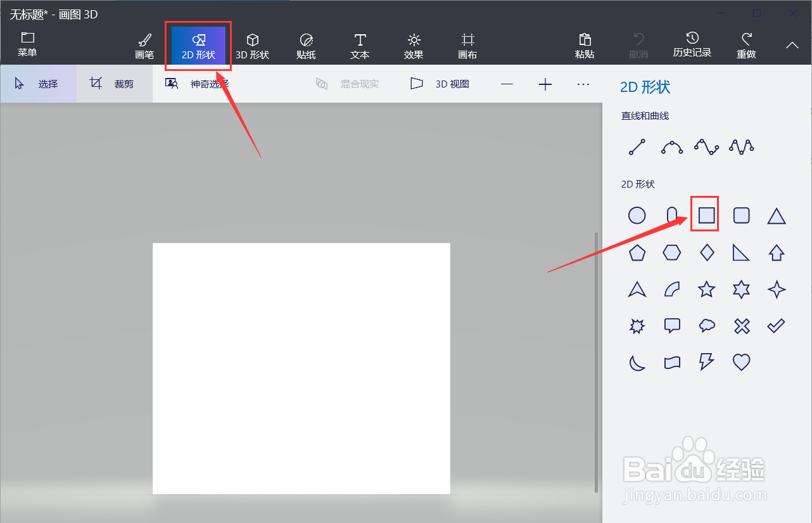
Task: Switch to the 2D 形状 tab
Action: (x=198, y=46)
